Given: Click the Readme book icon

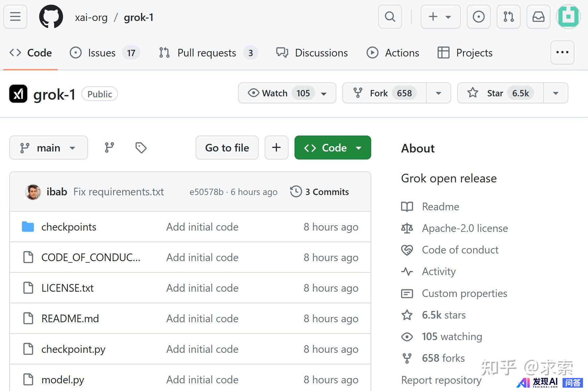Looking at the screenshot, I should click(x=407, y=207).
